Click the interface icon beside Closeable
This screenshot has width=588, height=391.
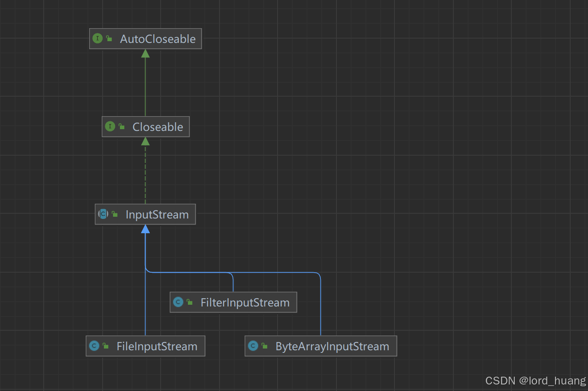tap(111, 127)
